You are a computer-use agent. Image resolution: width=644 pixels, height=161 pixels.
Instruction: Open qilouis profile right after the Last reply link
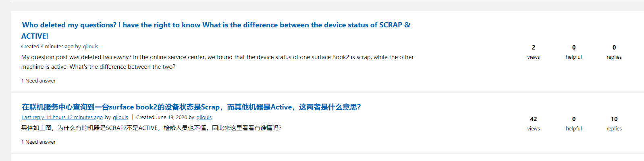pyautogui.click(x=120, y=118)
